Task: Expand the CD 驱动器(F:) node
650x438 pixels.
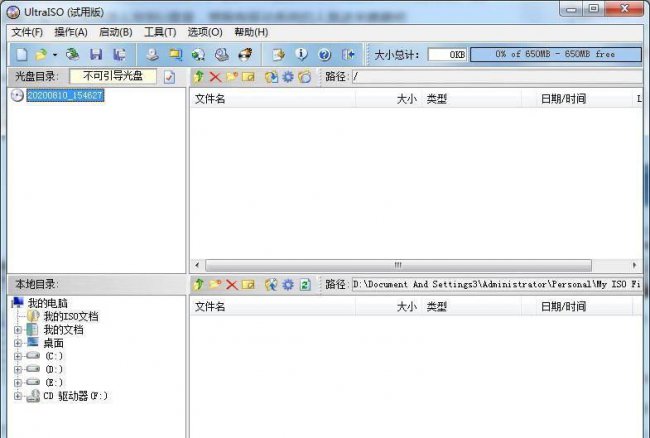Action: (x=18, y=396)
